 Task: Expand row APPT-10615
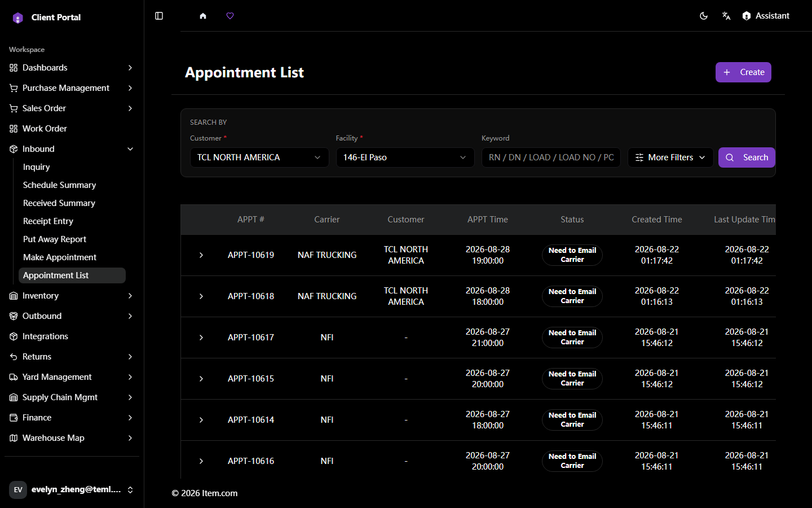201,379
